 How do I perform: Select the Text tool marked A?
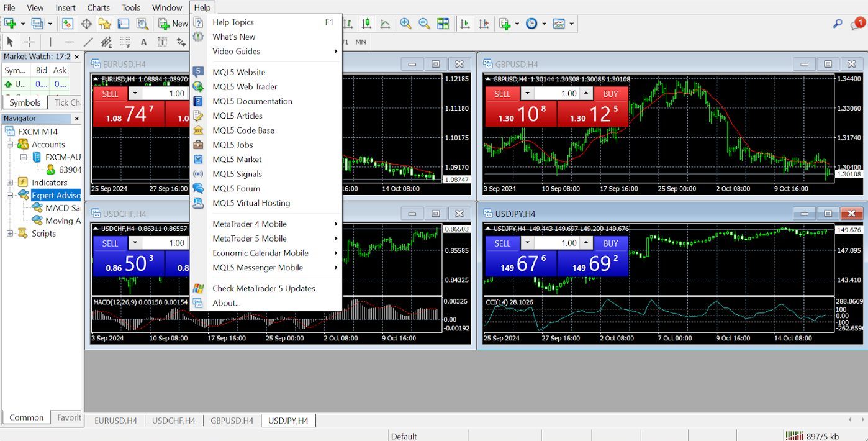(143, 42)
